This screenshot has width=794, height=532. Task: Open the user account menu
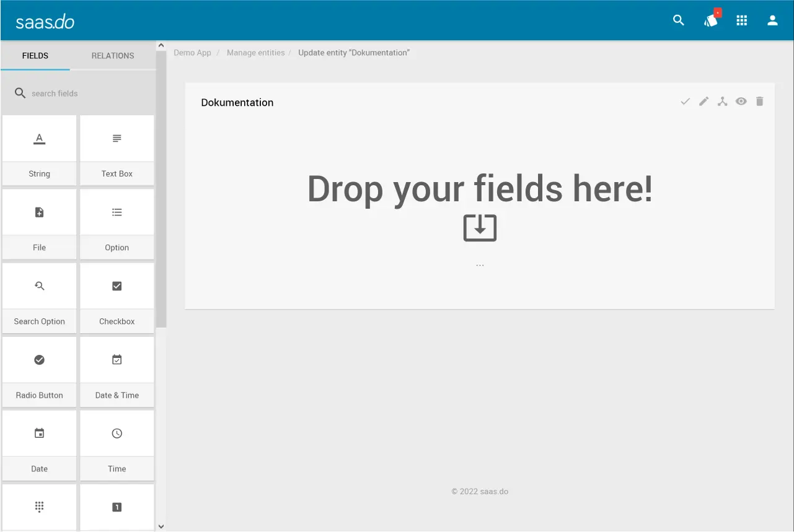tap(772, 20)
